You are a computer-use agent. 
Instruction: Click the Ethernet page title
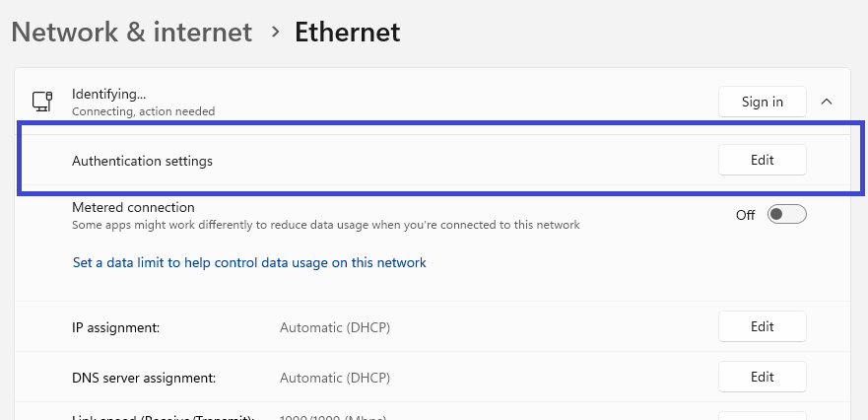[347, 33]
